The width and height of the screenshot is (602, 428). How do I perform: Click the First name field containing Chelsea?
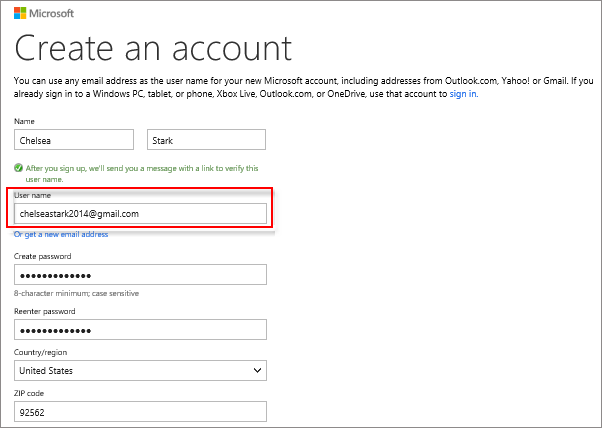tap(74, 139)
